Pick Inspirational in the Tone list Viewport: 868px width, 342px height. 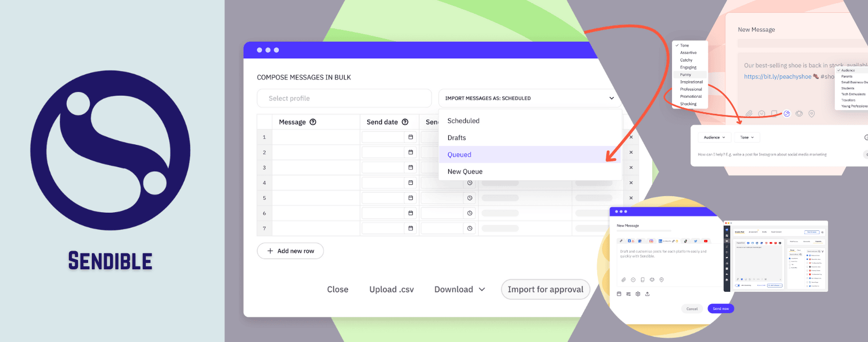pos(690,82)
